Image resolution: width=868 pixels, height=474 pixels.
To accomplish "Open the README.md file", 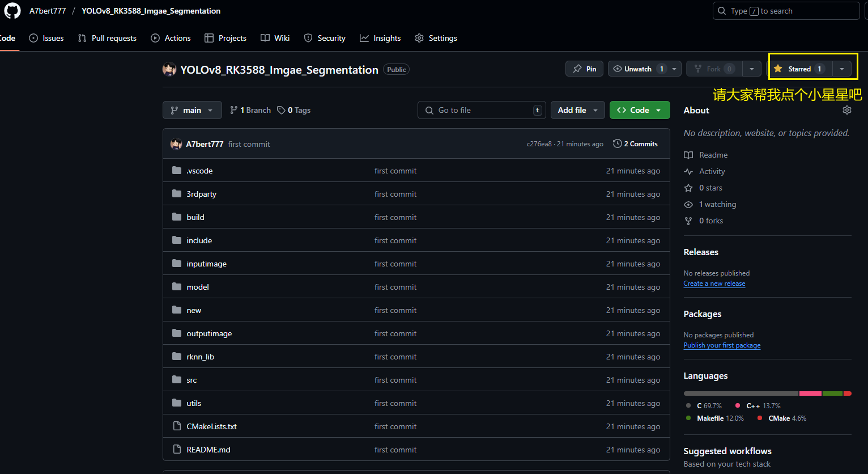I will pyautogui.click(x=208, y=450).
